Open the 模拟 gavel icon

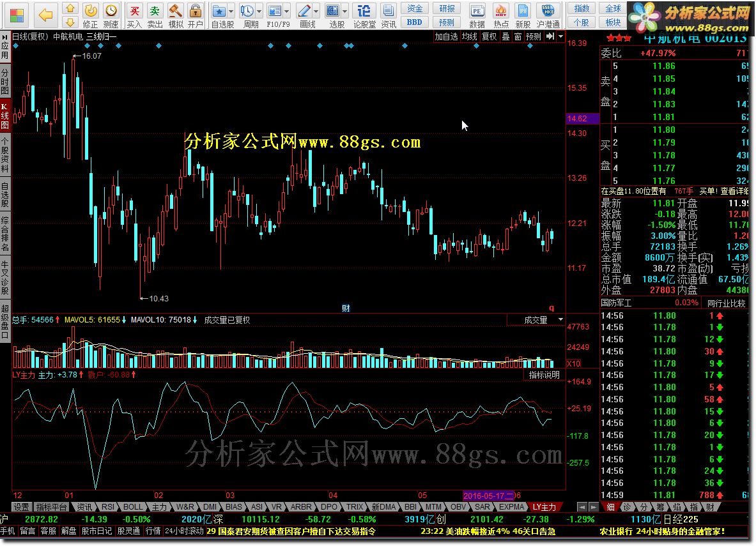click(x=176, y=15)
